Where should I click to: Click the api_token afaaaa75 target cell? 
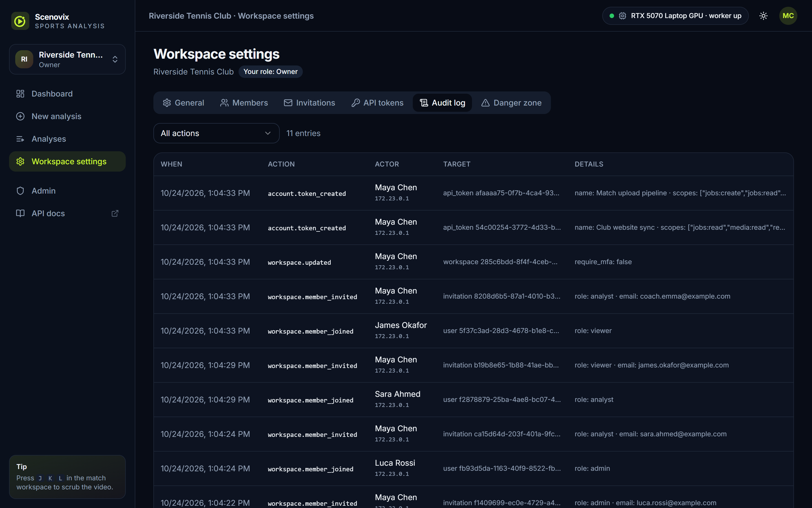click(501, 193)
